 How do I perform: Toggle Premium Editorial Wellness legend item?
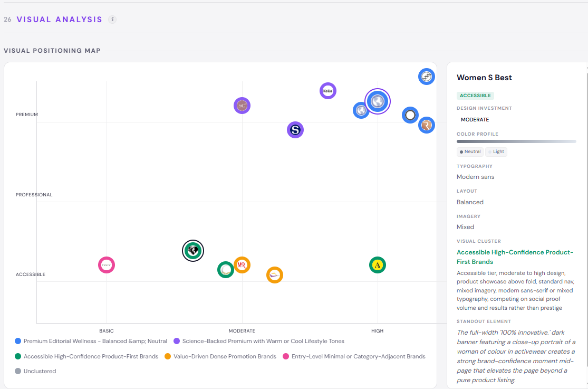click(x=91, y=341)
